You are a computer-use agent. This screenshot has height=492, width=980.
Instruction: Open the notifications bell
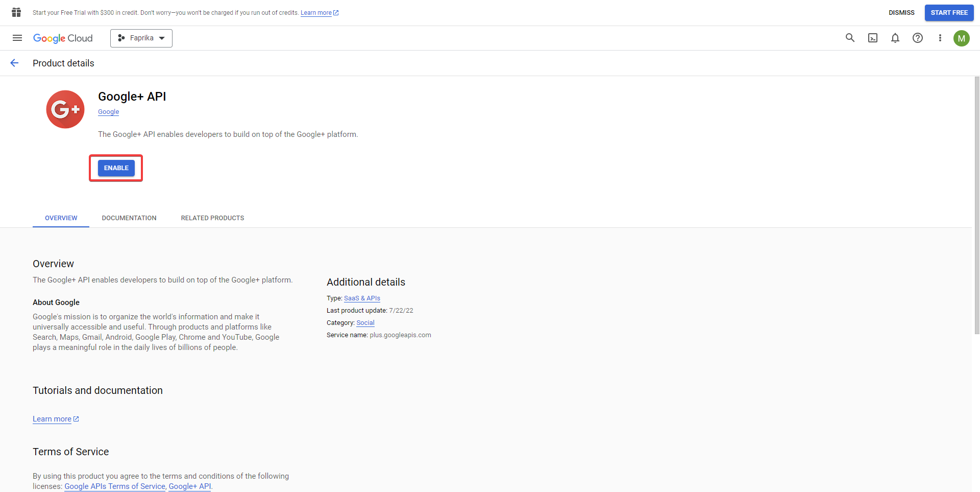click(x=895, y=38)
